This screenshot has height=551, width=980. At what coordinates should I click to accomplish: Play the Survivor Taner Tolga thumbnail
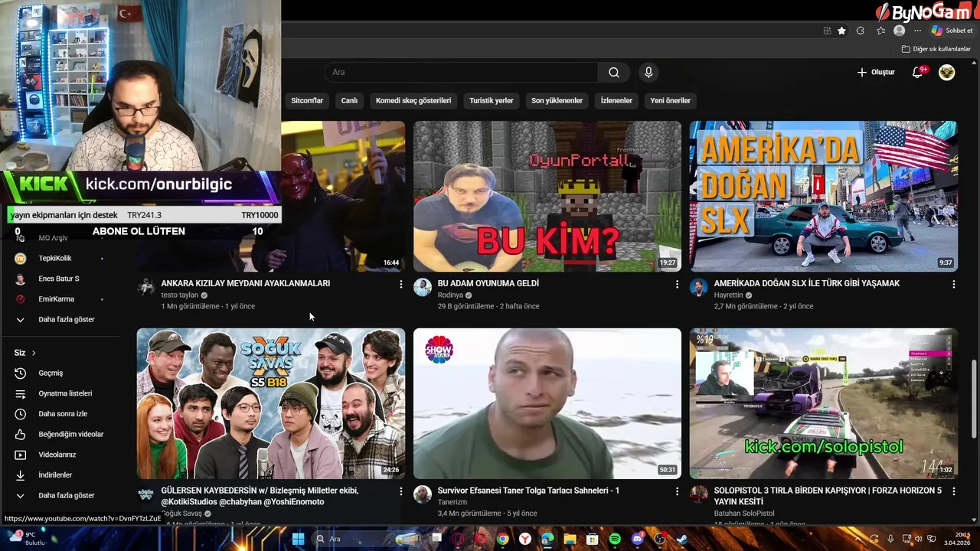(547, 403)
